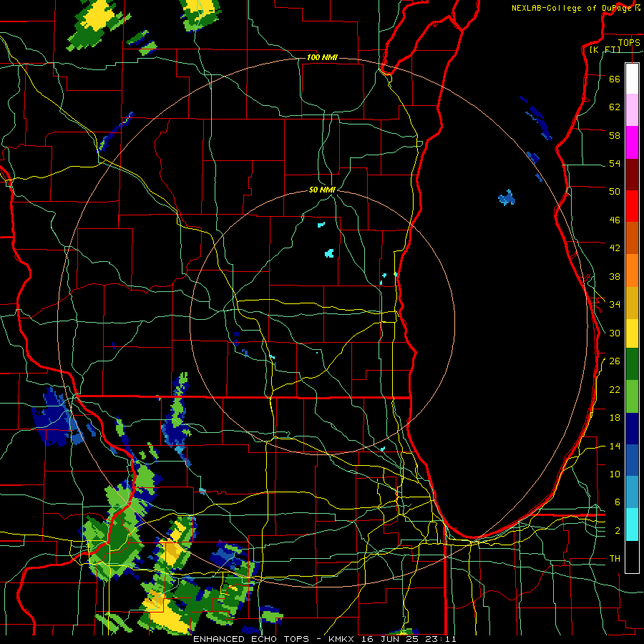Click legend value 62
The image size is (644, 644).
click(x=615, y=107)
